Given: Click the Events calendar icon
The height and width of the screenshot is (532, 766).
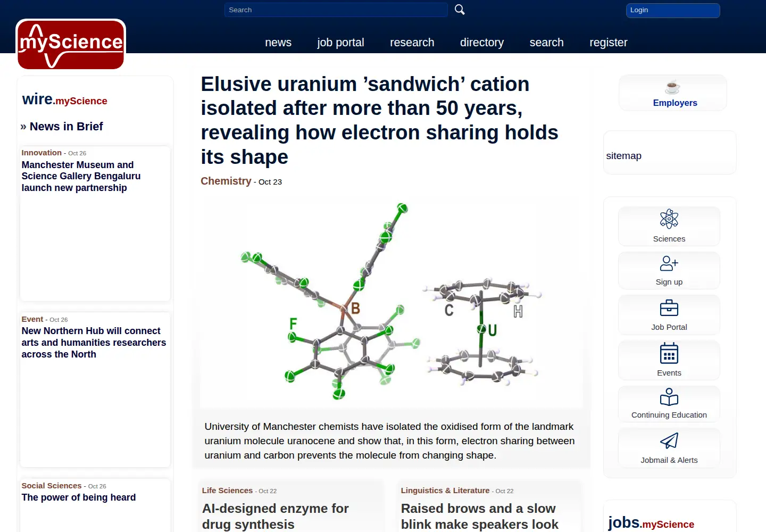Looking at the screenshot, I should (x=669, y=353).
